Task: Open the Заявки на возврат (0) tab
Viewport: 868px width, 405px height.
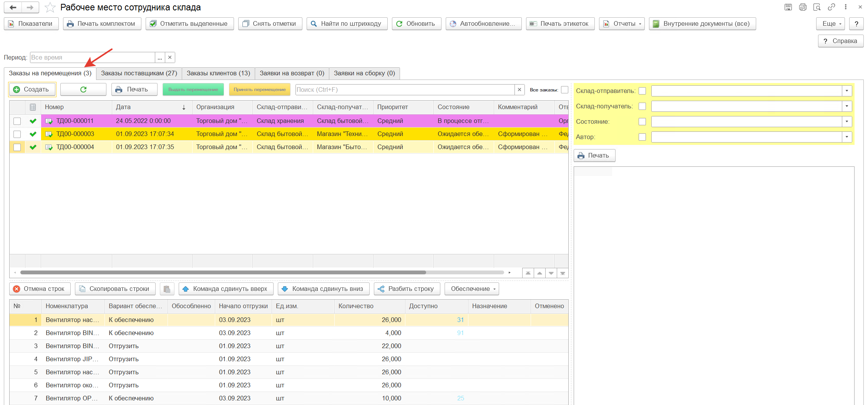Action: pyautogui.click(x=292, y=73)
